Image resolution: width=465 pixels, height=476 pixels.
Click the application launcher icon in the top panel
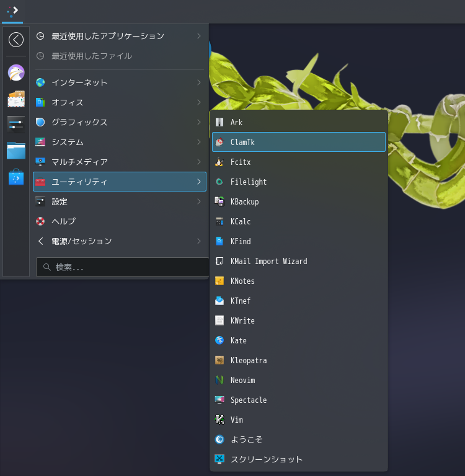12,12
